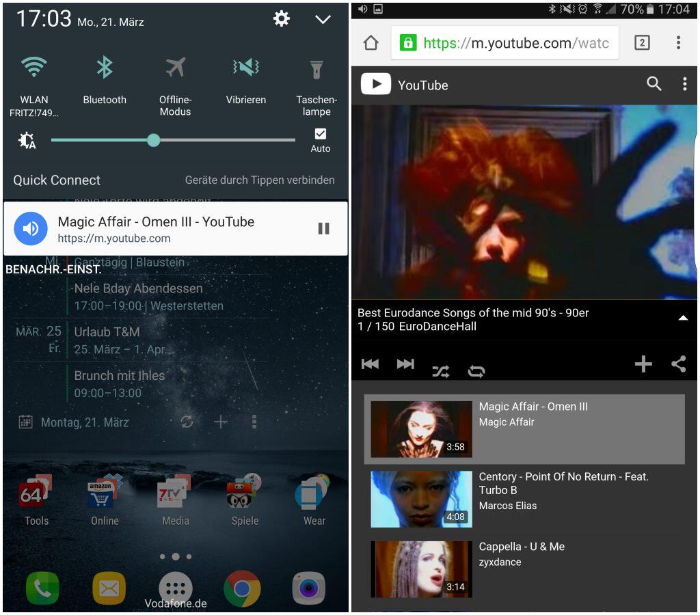Tap the YouTube video player
Screen dimensions: 700x615
tap(524, 202)
